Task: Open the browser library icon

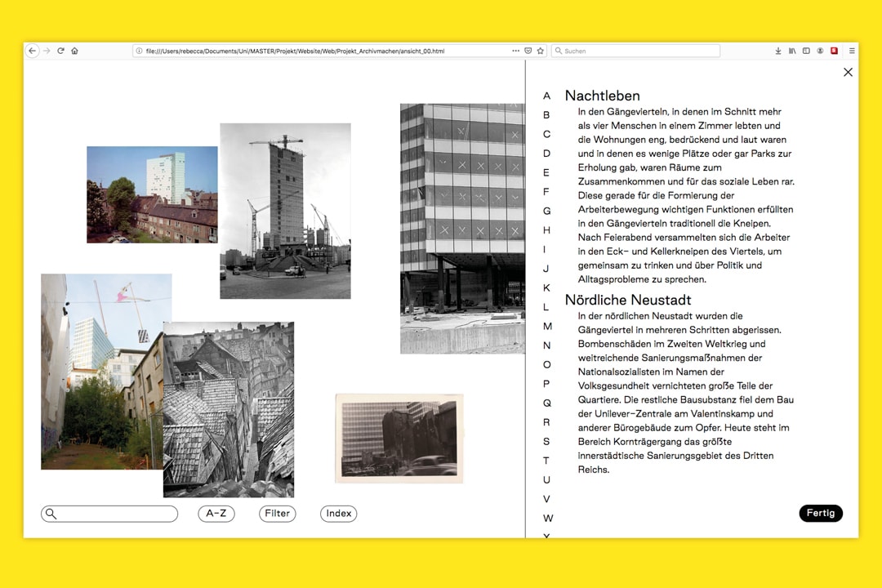Action: (792, 51)
